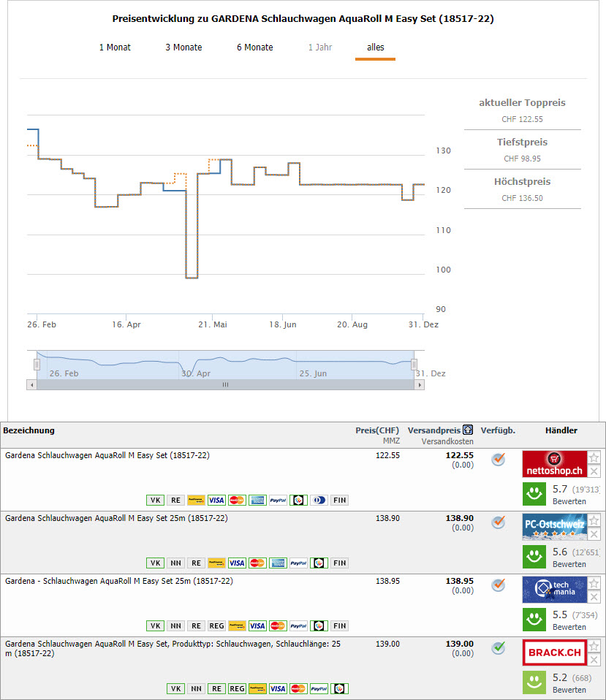The width and height of the screenshot is (606, 700).
Task: Click PostFinance icon in PC-Ostschweiz row
Action: click(x=216, y=563)
